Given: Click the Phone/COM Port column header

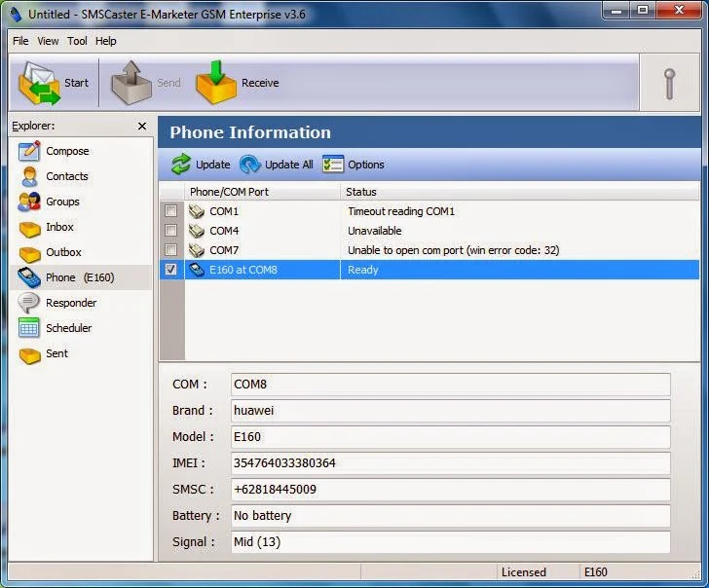Looking at the screenshot, I should click(x=262, y=192).
